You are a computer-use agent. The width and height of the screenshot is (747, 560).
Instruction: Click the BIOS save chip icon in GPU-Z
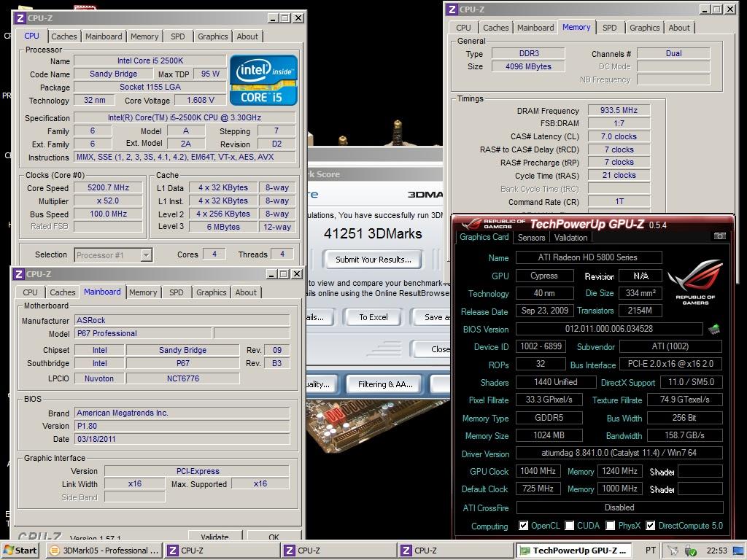click(x=713, y=329)
